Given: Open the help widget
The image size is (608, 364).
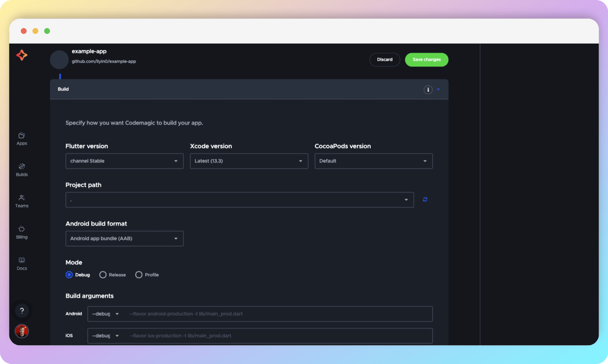Looking at the screenshot, I should (22, 311).
